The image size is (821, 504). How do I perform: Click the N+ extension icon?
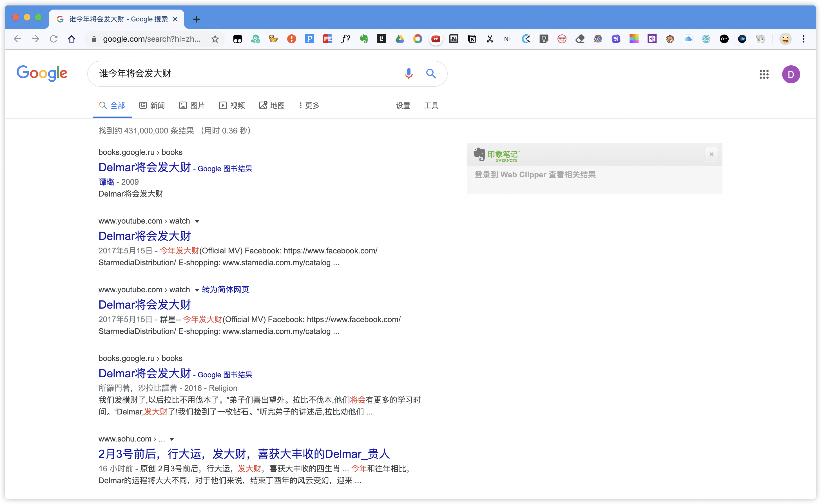(x=508, y=39)
